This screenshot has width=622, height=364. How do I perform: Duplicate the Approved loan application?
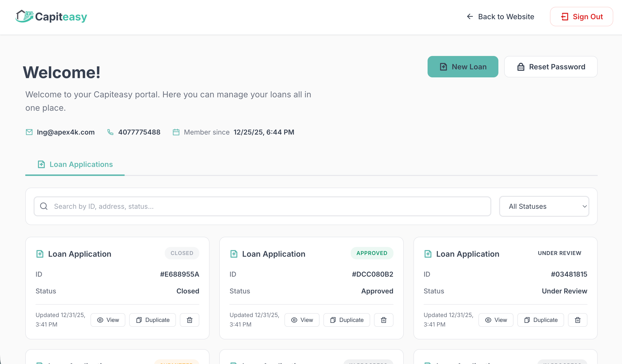347,320
